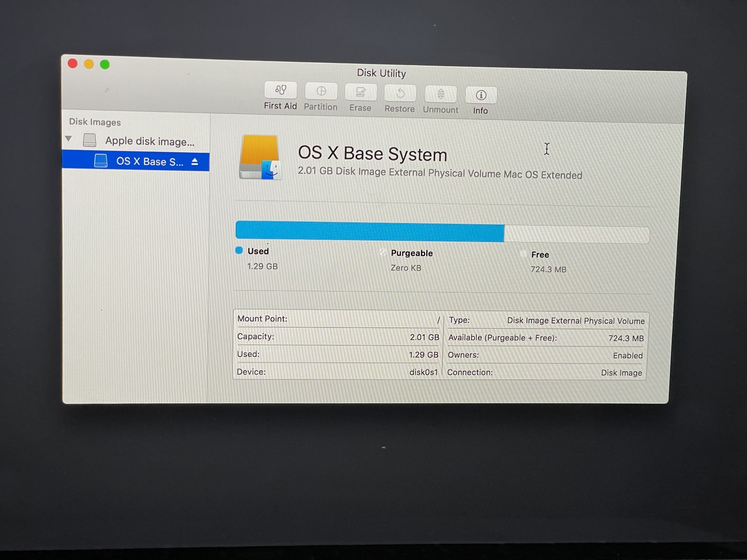Run First Aid on the volume

pyautogui.click(x=281, y=90)
